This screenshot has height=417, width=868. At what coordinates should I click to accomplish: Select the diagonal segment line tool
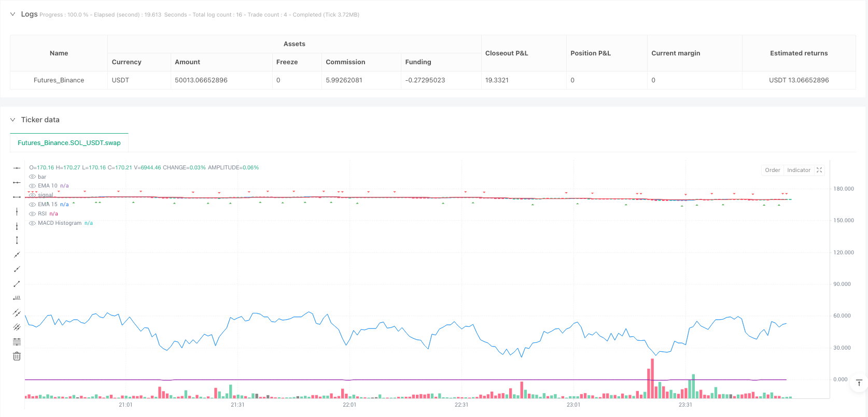[x=17, y=284]
